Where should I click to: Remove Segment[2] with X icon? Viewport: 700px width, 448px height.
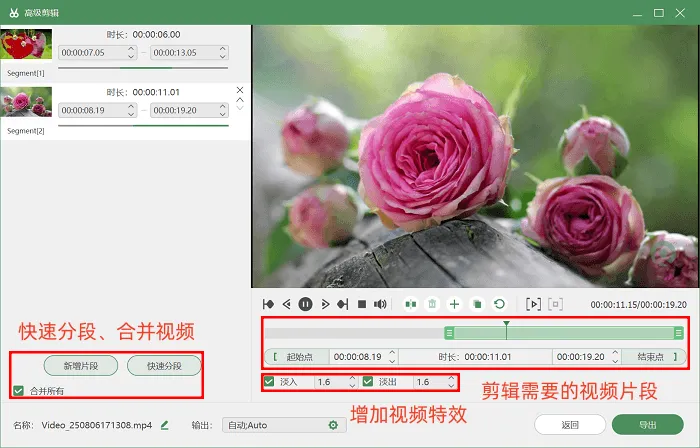click(x=240, y=90)
